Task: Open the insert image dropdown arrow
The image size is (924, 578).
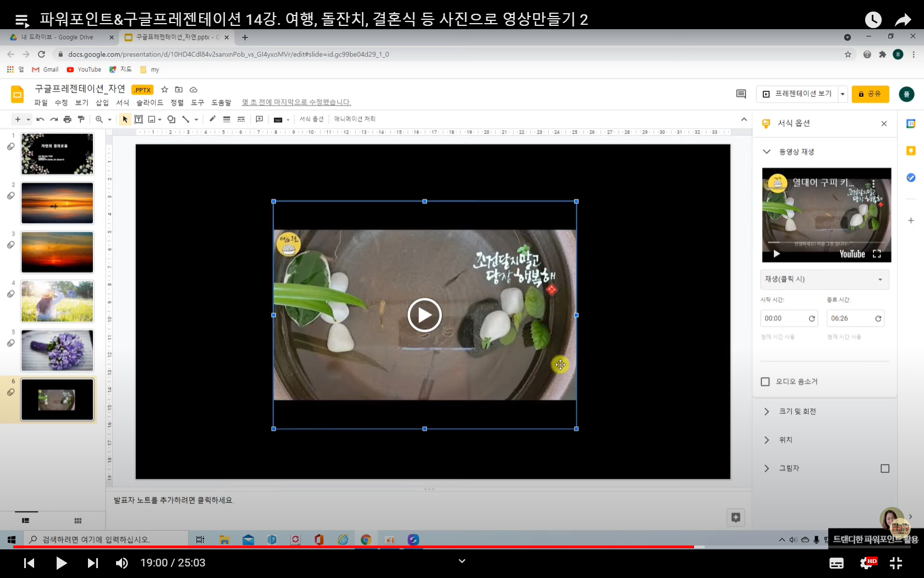Action: (x=160, y=119)
